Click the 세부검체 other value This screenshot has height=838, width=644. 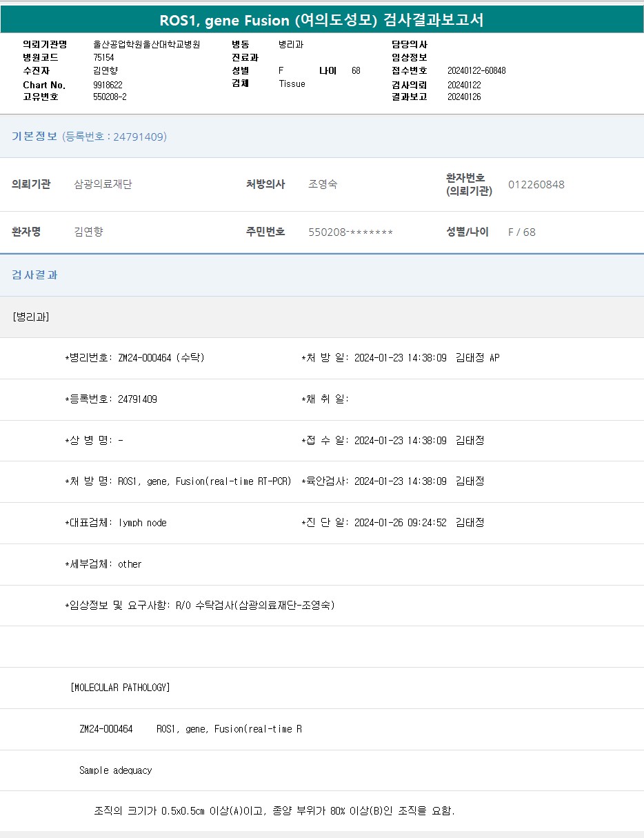point(130,564)
